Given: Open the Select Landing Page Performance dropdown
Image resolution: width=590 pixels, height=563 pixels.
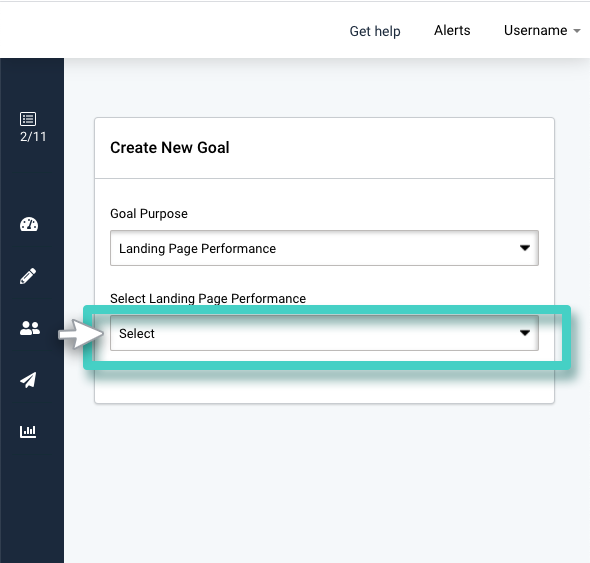Looking at the screenshot, I should (324, 333).
